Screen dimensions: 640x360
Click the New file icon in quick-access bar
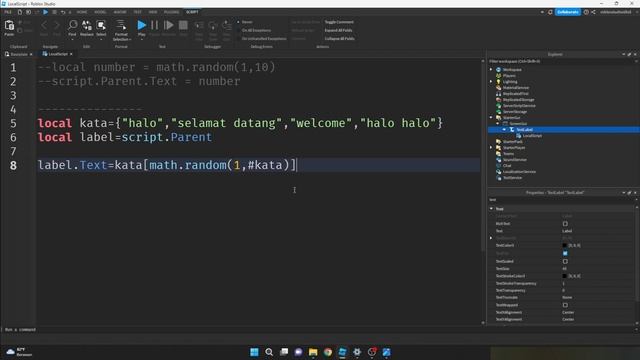point(20,12)
